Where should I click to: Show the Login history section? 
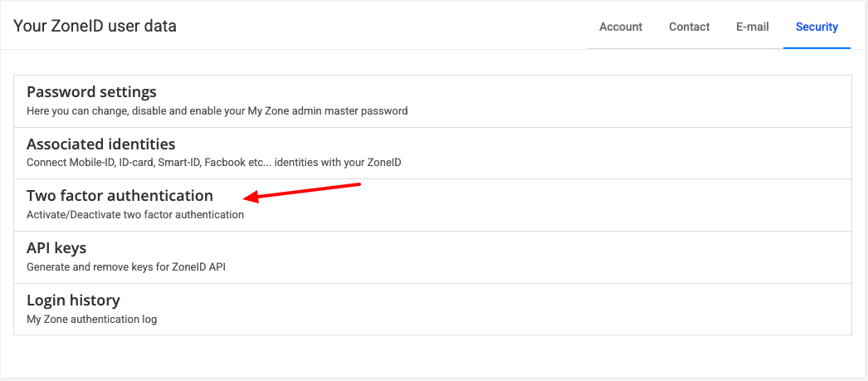coord(73,300)
